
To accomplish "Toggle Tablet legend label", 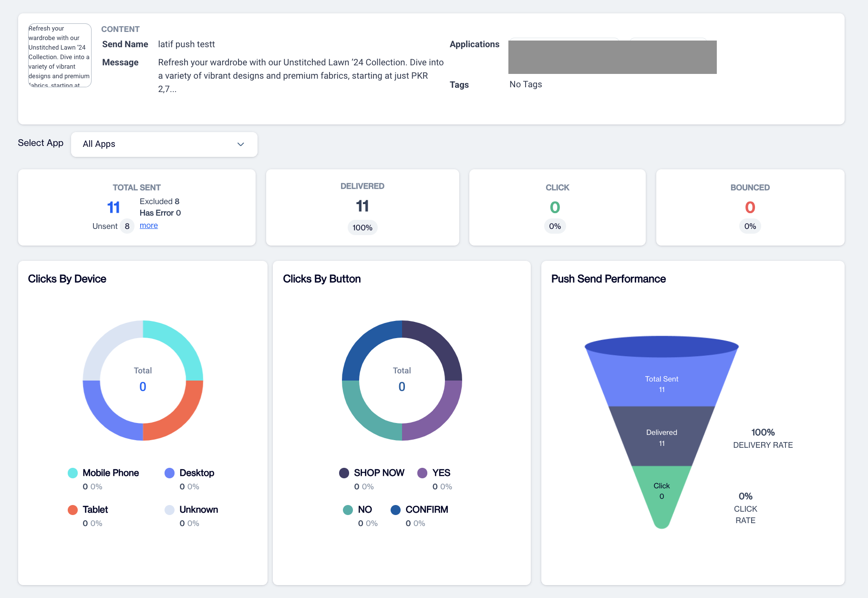I will point(95,510).
